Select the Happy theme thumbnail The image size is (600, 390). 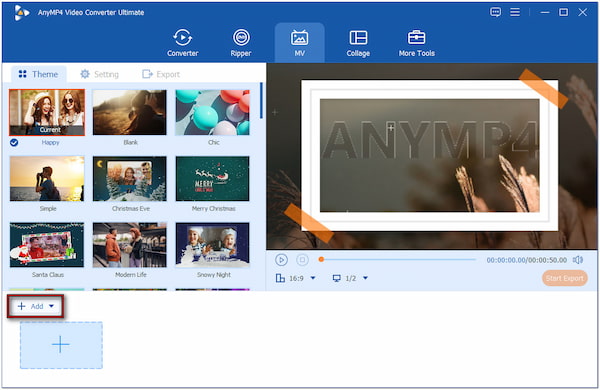(47, 113)
